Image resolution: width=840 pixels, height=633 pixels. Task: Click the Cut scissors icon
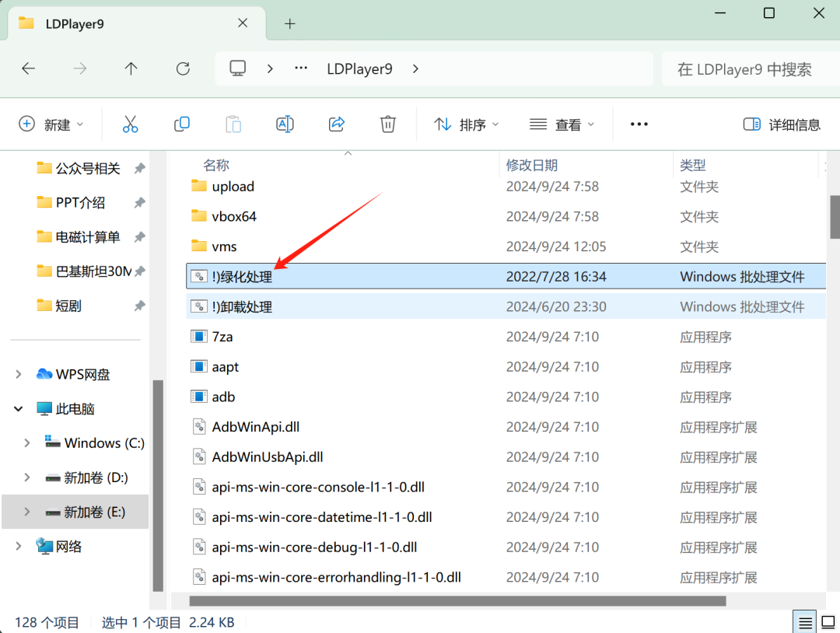click(130, 124)
